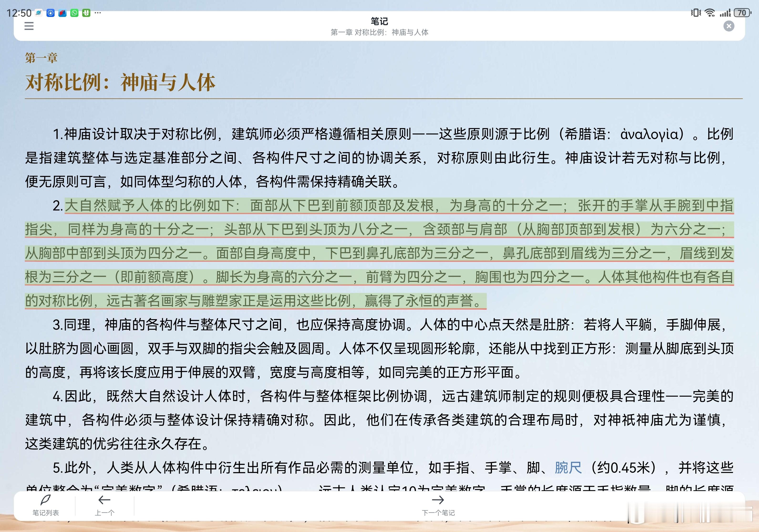Tap the Wi-Fi status icon
This screenshot has width=759, height=532.
pyautogui.click(x=709, y=13)
